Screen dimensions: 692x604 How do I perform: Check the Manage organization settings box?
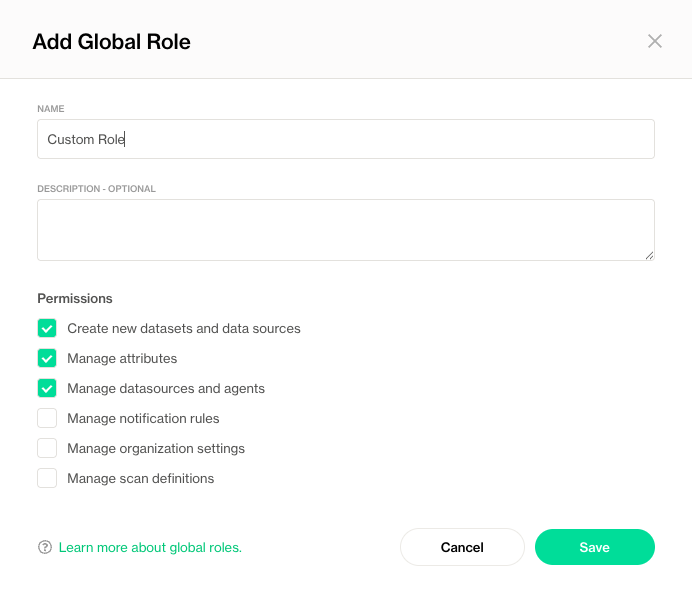47,448
